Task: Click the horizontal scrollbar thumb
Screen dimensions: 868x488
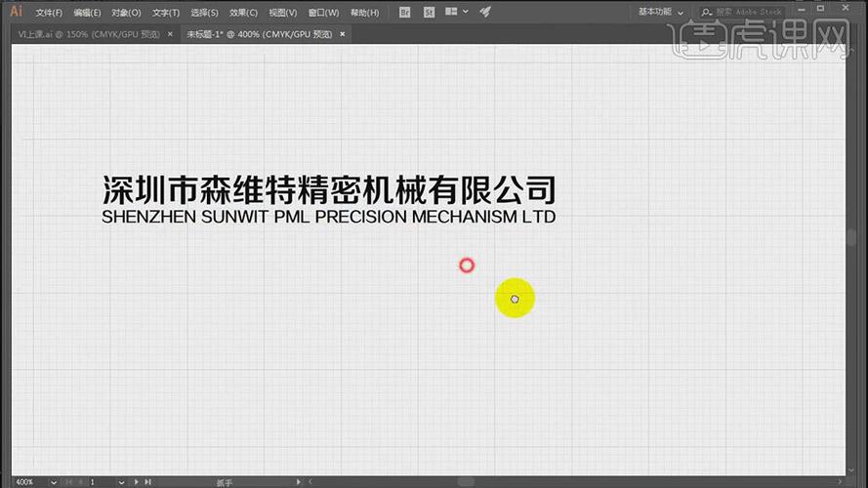Action: (466, 482)
